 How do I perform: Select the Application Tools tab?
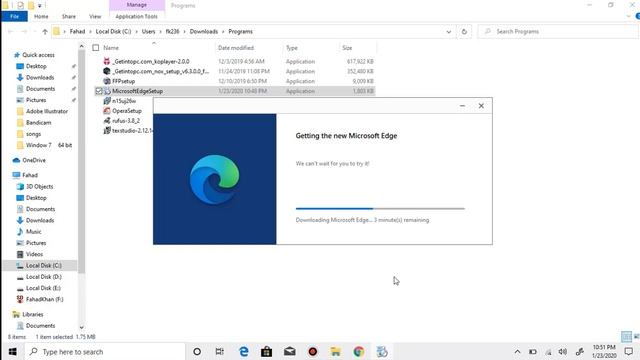[136, 16]
